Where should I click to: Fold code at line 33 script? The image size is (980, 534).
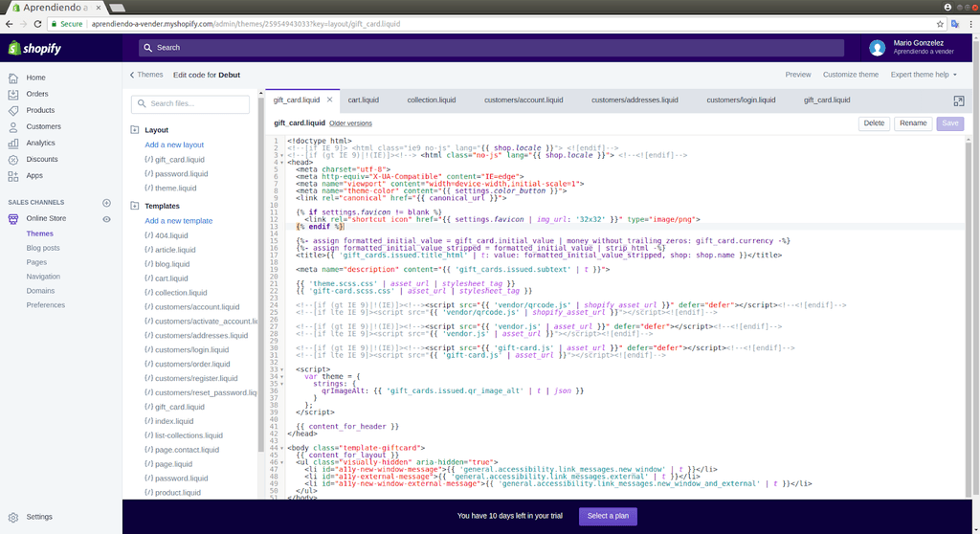point(282,369)
